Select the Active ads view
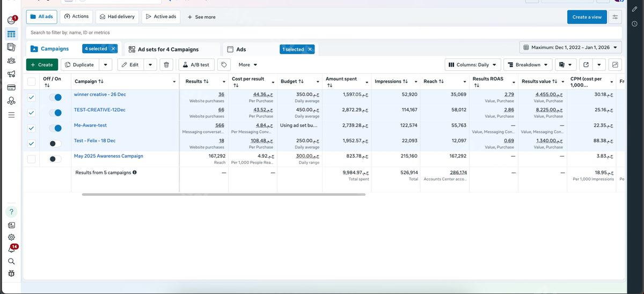The image size is (644, 294). pos(161,17)
